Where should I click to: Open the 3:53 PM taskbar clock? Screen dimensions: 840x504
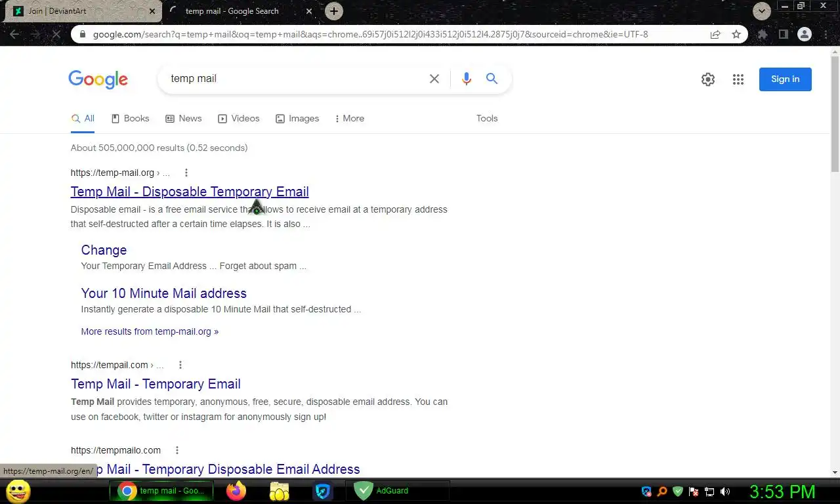tap(782, 492)
